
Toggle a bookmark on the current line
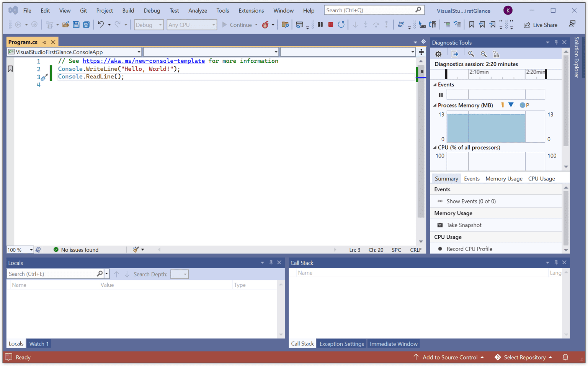pyautogui.click(x=10, y=68)
